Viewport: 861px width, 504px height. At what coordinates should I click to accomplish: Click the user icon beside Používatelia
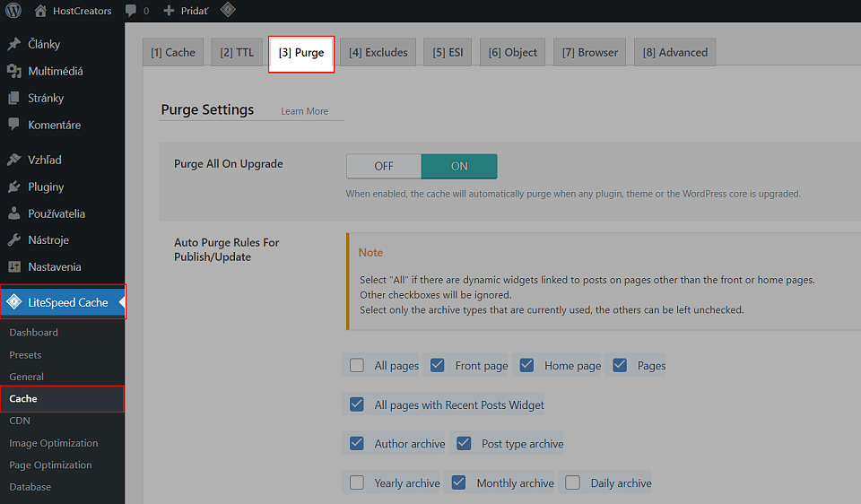click(x=14, y=213)
